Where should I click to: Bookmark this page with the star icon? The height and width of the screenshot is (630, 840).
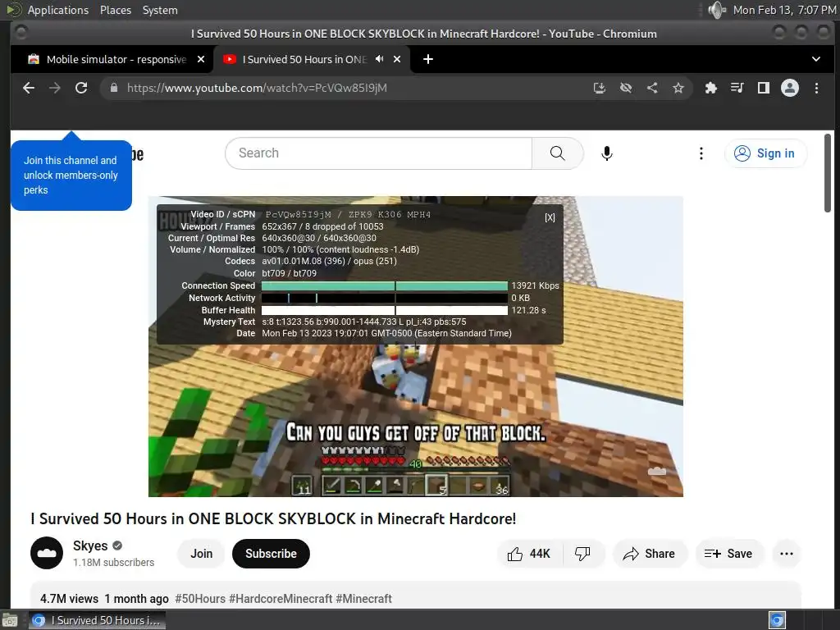pos(678,88)
